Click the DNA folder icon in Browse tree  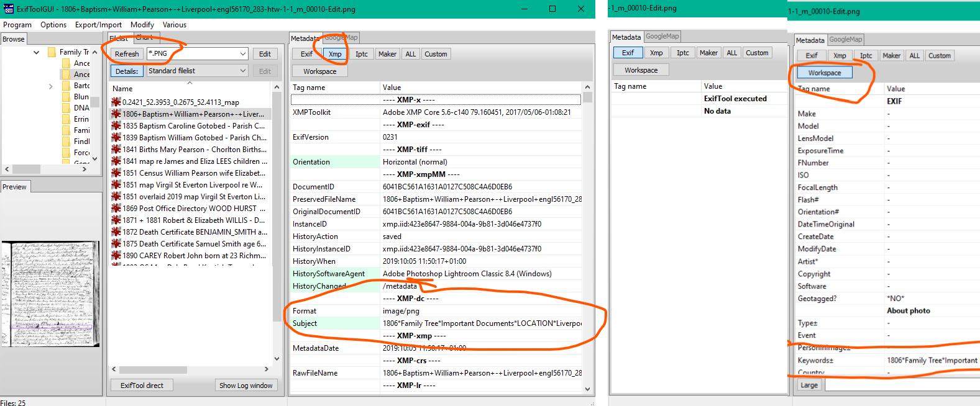click(x=66, y=108)
